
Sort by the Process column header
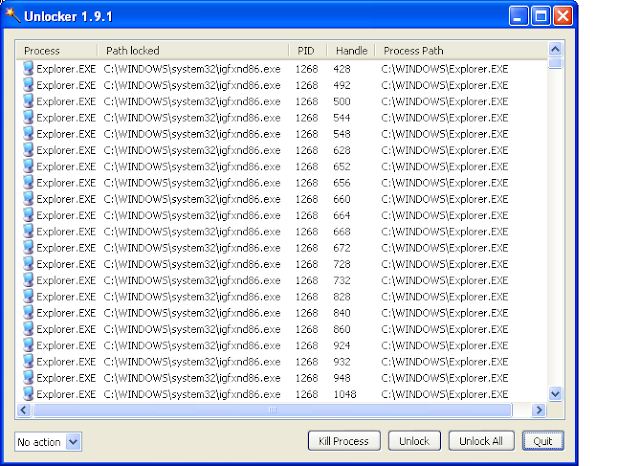[57, 51]
